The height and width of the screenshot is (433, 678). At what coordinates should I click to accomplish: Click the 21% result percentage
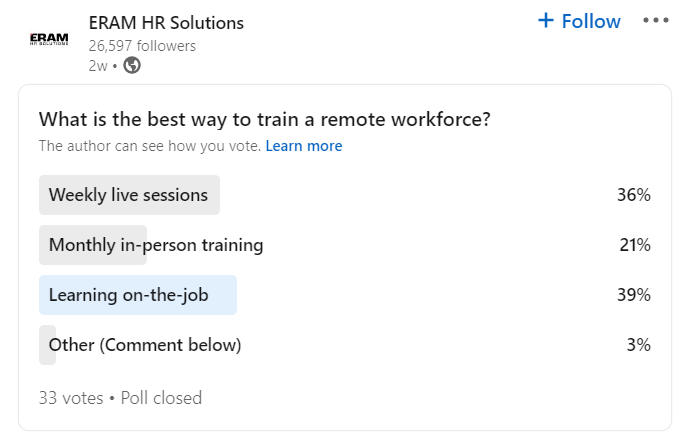pos(635,245)
